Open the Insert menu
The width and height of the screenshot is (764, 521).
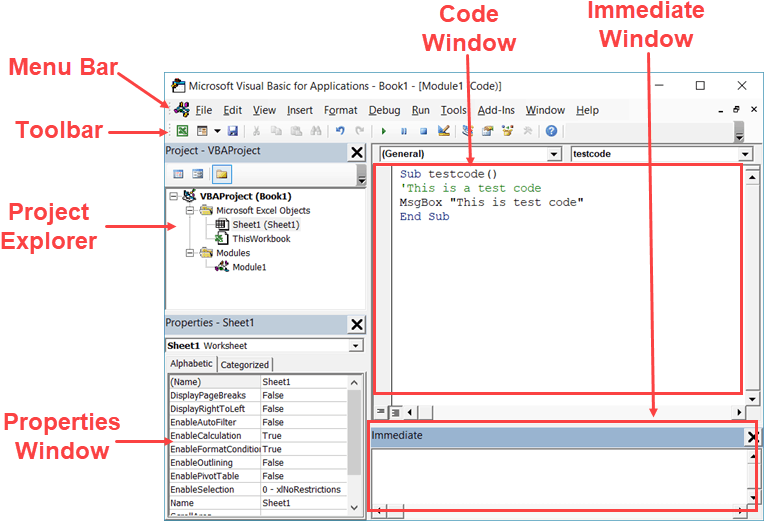pos(300,111)
